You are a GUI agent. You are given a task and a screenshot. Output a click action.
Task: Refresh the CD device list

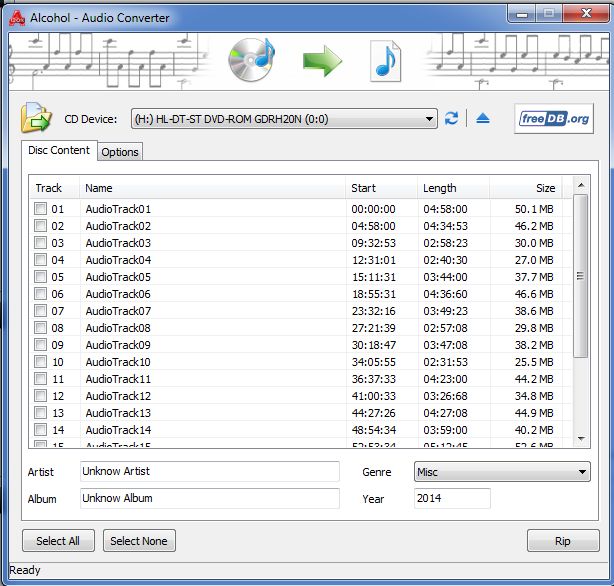coord(451,118)
